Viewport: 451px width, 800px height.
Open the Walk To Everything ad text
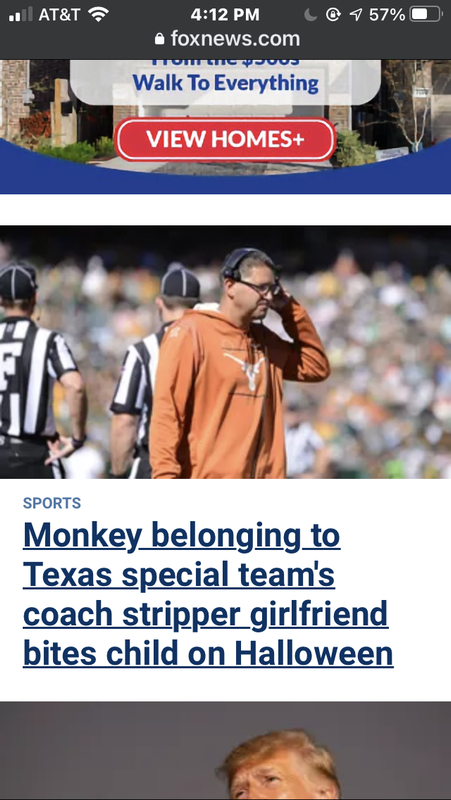pos(225,83)
